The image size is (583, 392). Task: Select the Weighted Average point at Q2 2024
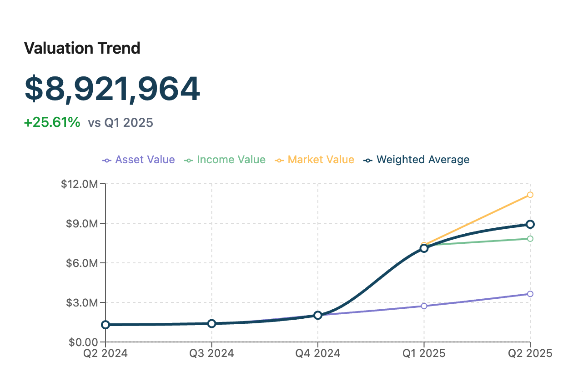pyautogui.click(x=106, y=325)
